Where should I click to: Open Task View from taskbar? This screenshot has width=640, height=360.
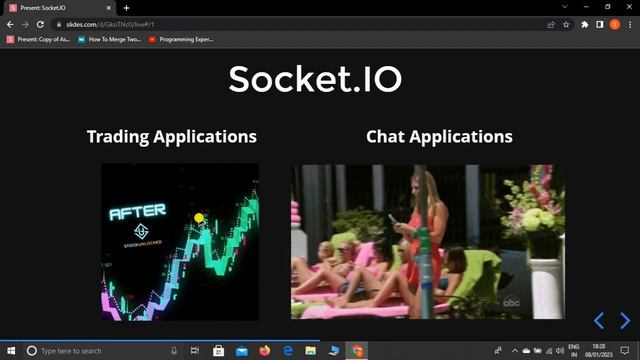click(195, 351)
